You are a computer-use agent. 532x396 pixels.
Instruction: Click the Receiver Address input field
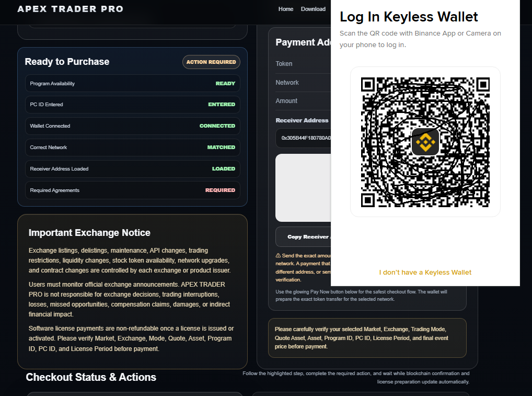tap(303, 138)
